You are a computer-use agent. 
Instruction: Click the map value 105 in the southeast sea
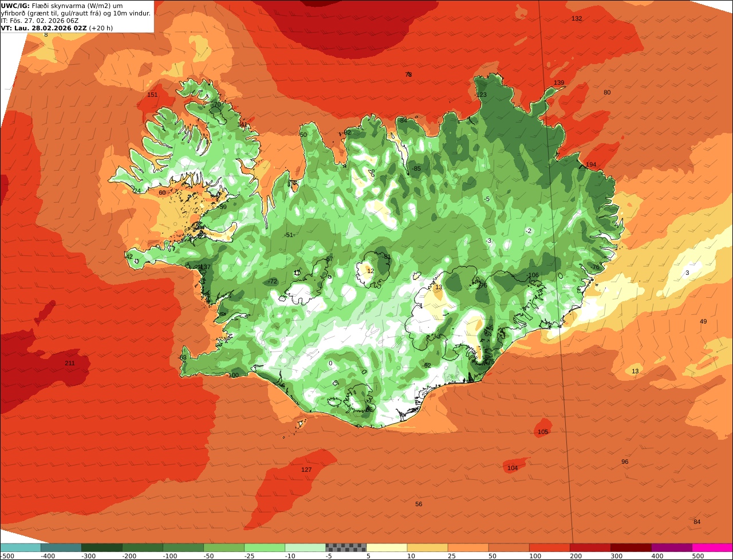pyautogui.click(x=543, y=432)
